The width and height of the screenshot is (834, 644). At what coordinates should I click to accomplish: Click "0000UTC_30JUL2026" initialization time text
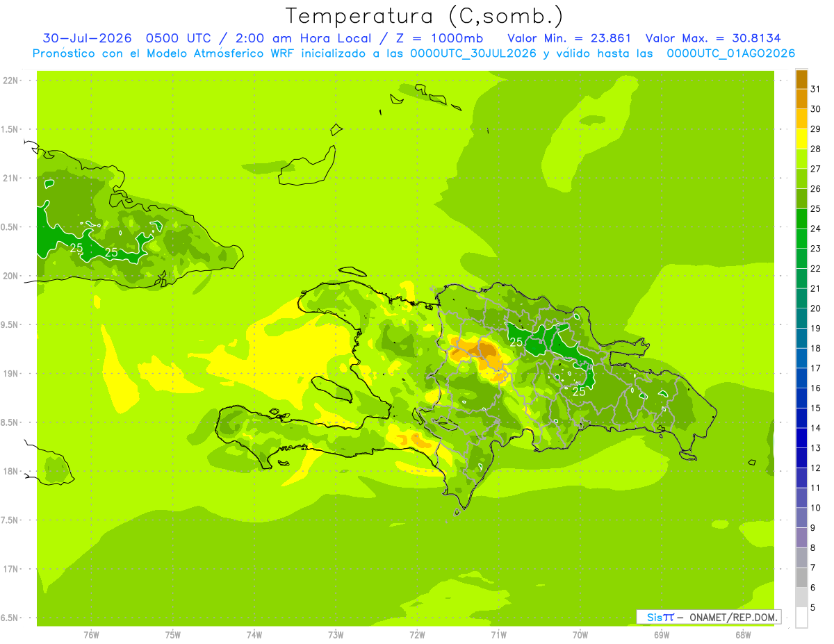(x=474, y=53)
